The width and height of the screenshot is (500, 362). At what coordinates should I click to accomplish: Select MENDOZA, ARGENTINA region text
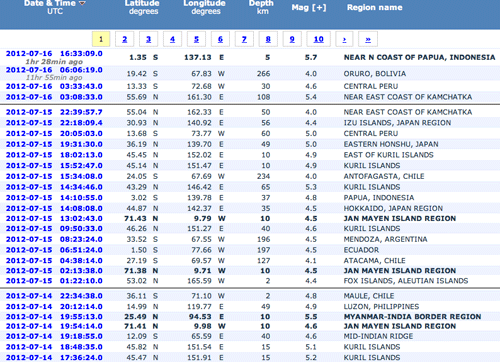point(385,239)
